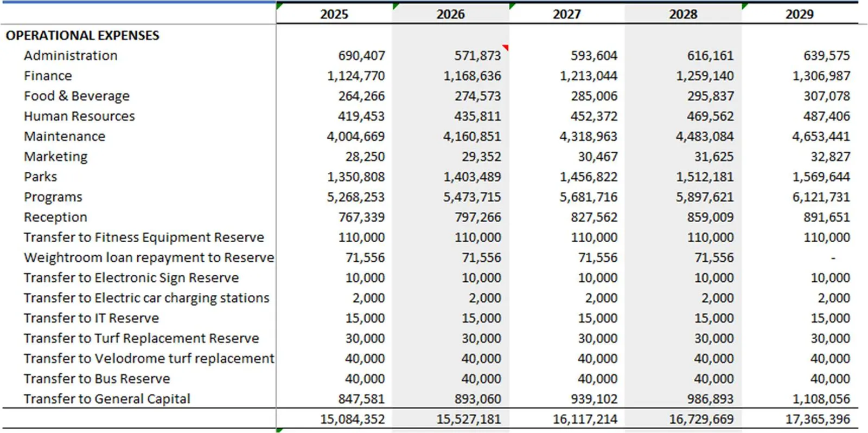Screen dimensions: 868x433
Task: Click Transfer to Velodrome turf replacement label
Action: [149, 359]
